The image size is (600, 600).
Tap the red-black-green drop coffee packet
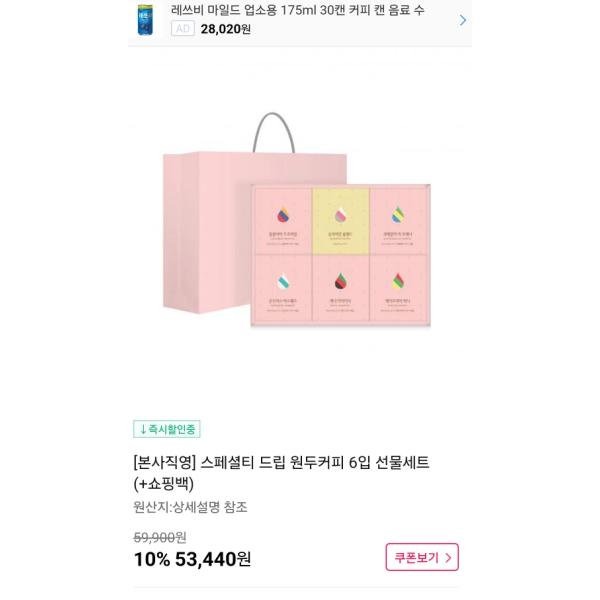click(x=341, y=288)
